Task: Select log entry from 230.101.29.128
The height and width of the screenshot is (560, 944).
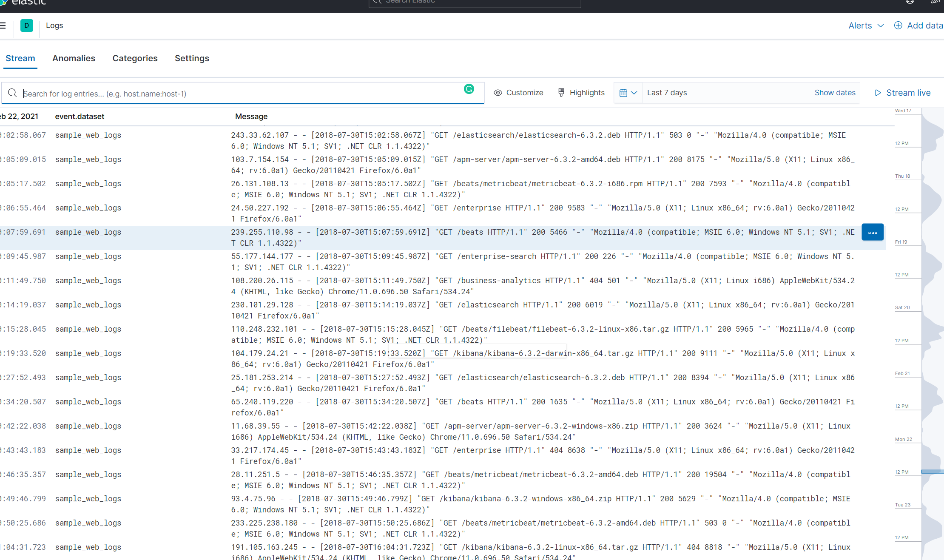Action: coord(443,310)
